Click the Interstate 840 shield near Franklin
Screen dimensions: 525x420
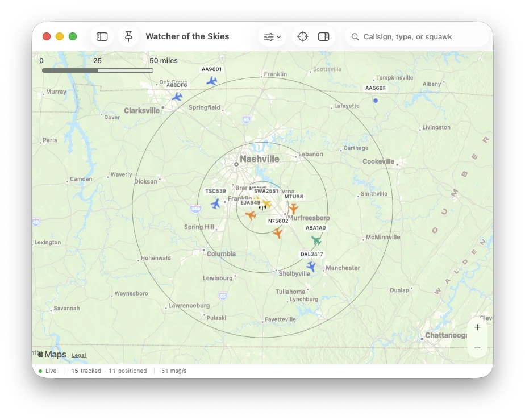195,209
